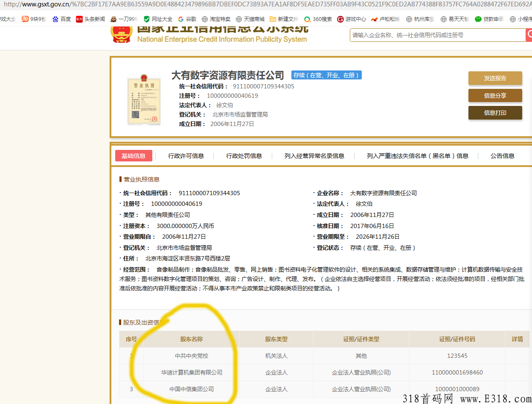The width and height of the screenshot is (532, 404).
Task: Open the 百度 bookmark
Action: 61,19
